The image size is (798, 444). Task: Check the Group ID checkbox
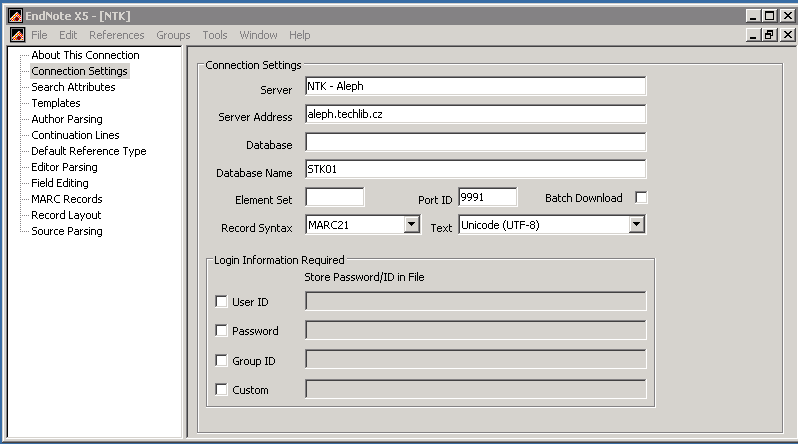coord(221,360)
